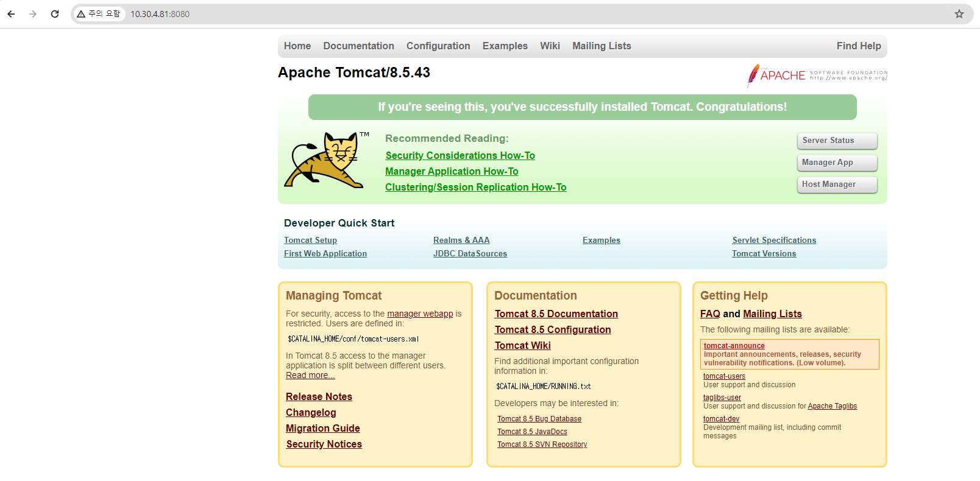Open Clustering/Session Replication How-To link
The width and height of the screenshot is (980, 481).
pyautogui.click(x=475, y=188)
